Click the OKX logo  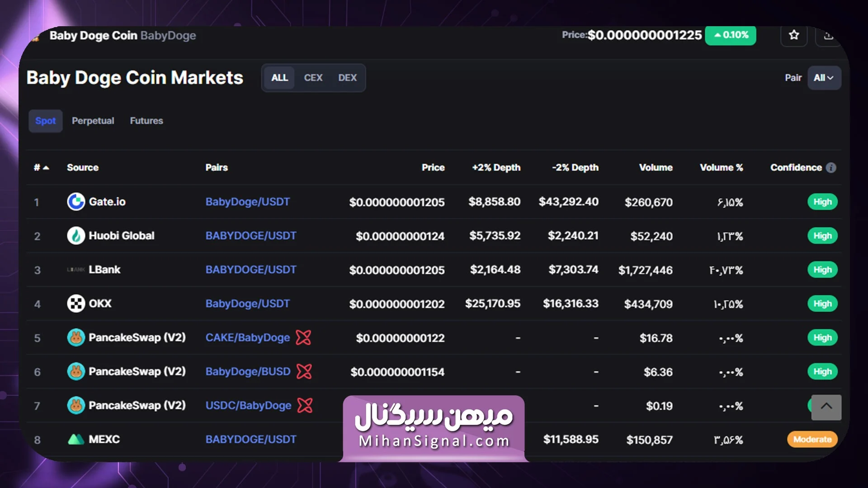[76, 304]
